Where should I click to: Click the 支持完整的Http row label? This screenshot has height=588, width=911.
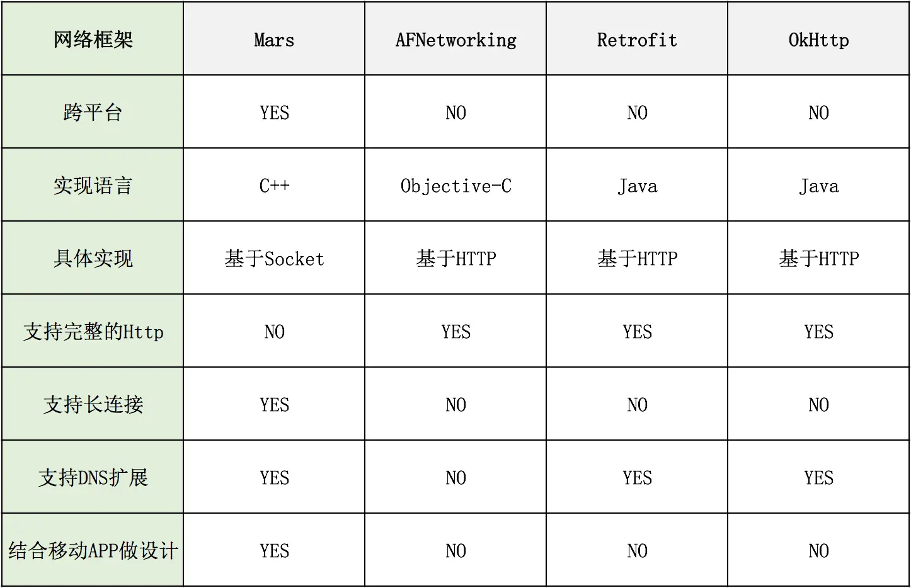click(93, 331)
